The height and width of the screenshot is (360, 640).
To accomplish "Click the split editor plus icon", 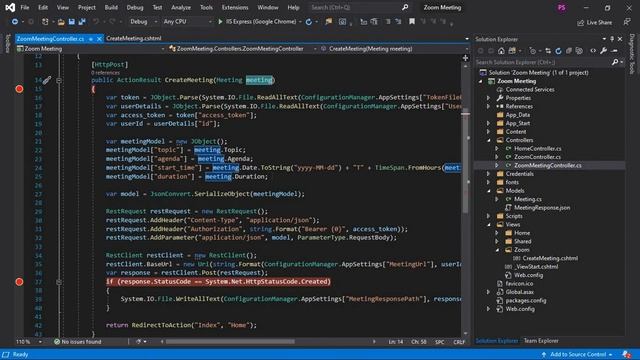I will (x=465, y=58).
